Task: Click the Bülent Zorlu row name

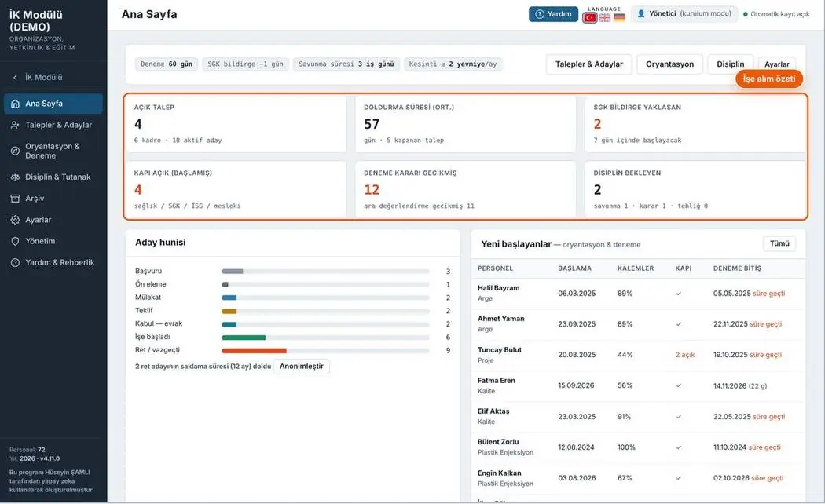Action: [x=498, y=442]
